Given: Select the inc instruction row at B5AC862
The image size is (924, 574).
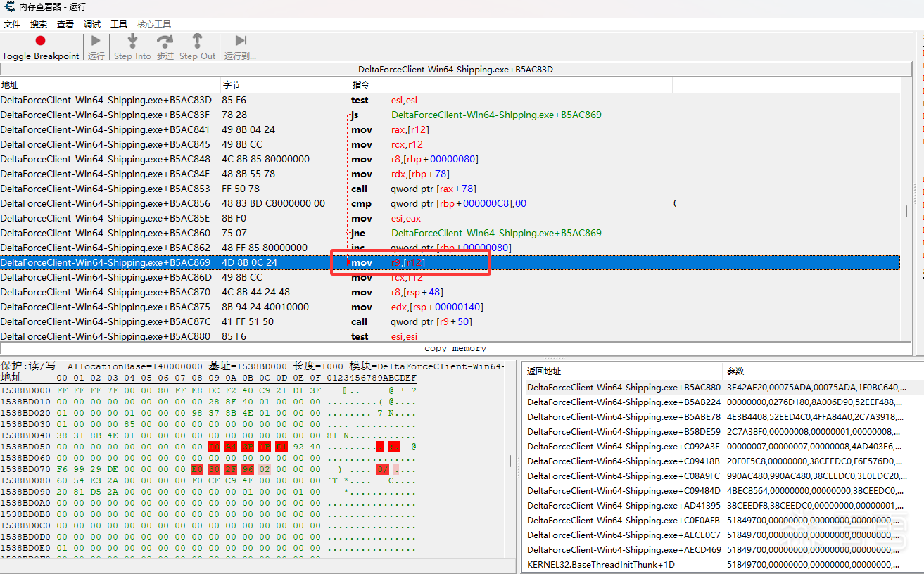Looking at the screenshot, I should pyautogui.click(x=450, y=248).
